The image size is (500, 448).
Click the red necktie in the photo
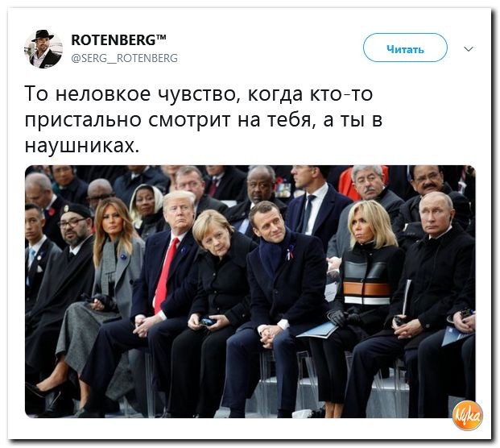pyautogui.click(x=165, y=275)
